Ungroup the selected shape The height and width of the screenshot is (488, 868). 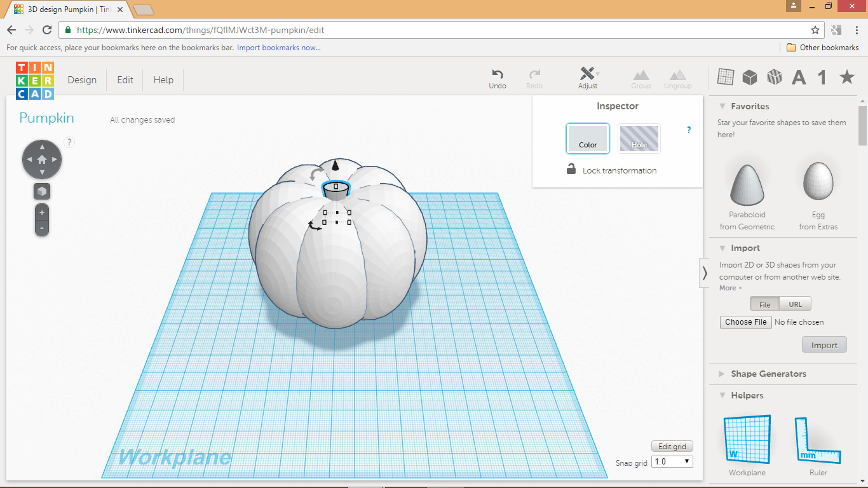click(677, 77)
